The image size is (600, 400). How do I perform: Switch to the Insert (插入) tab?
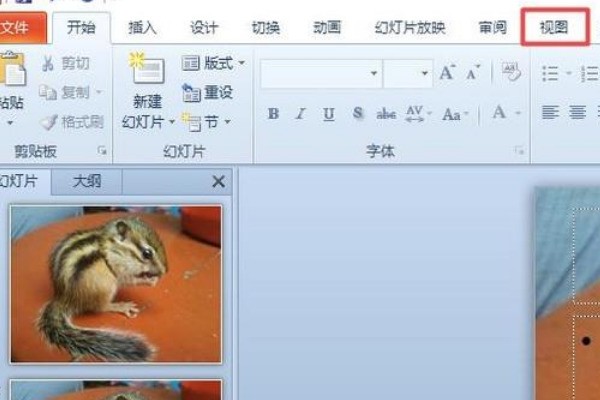point(143,28)
